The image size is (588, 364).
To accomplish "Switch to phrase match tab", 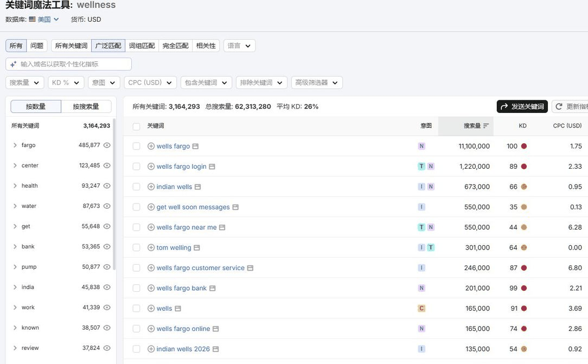I will [x=142, y=46].
